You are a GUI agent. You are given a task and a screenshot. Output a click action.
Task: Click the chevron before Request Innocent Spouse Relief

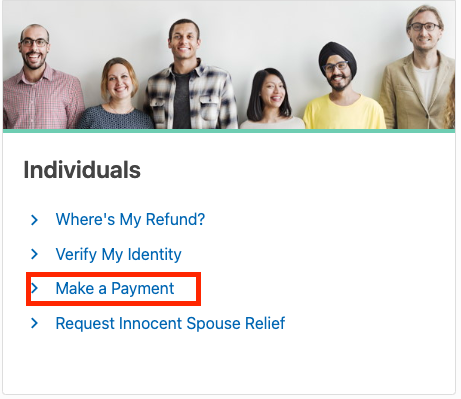tap(34, 323)
